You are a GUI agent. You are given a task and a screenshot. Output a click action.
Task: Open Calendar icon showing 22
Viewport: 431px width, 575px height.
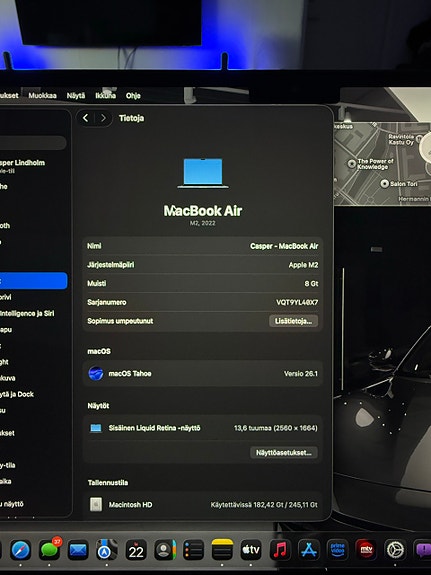click(x=136, y=550)
